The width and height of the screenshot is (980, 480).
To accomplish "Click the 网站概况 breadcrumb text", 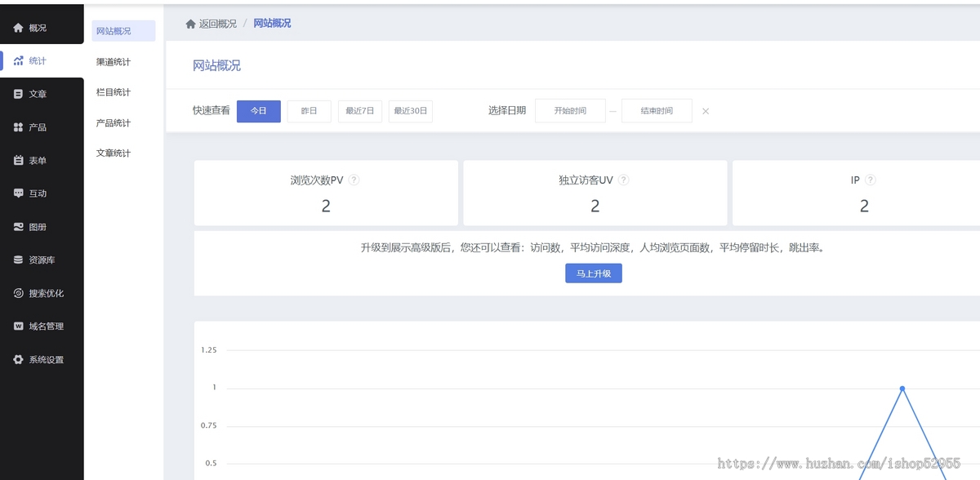I will pos(272,24).
